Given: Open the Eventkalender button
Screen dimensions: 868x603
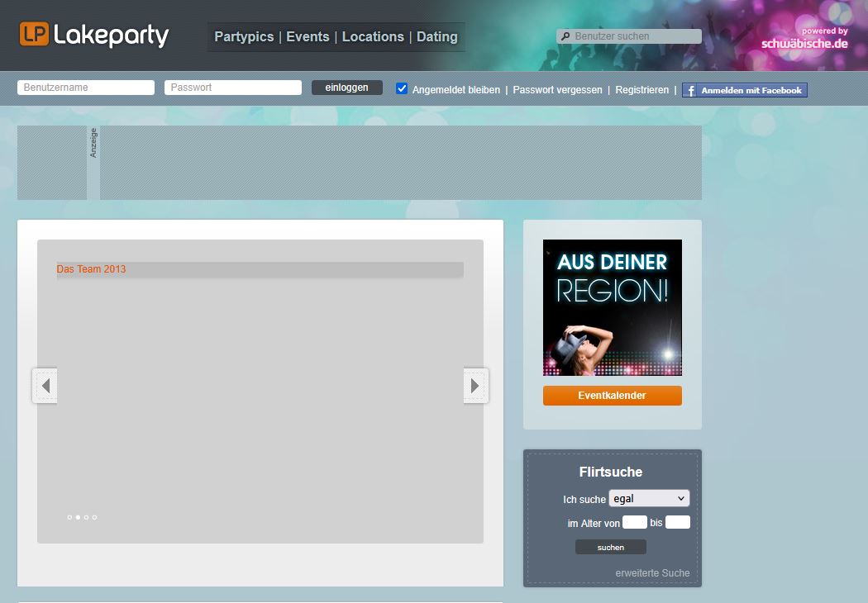Looking at the screenshot, I should 612,396.
